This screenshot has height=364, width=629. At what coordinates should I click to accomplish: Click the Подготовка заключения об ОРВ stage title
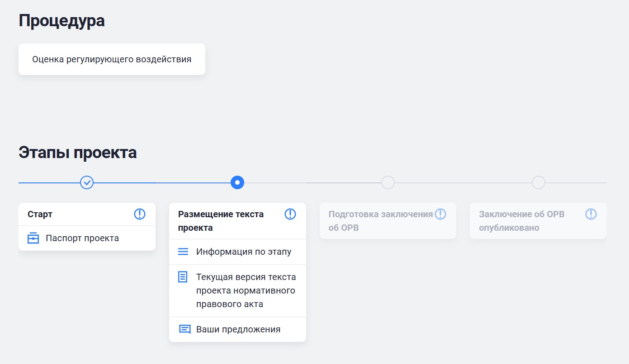(x=380, y=221)
